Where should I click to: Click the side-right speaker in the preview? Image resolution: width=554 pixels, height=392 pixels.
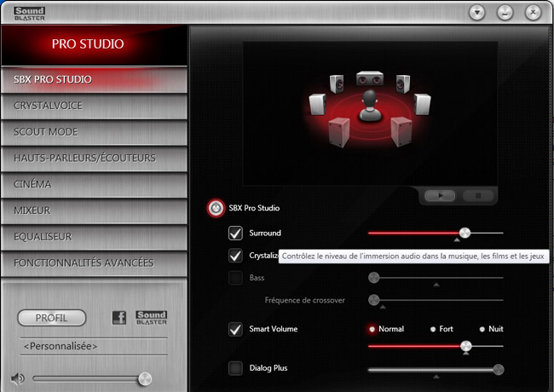click(422, 104)
